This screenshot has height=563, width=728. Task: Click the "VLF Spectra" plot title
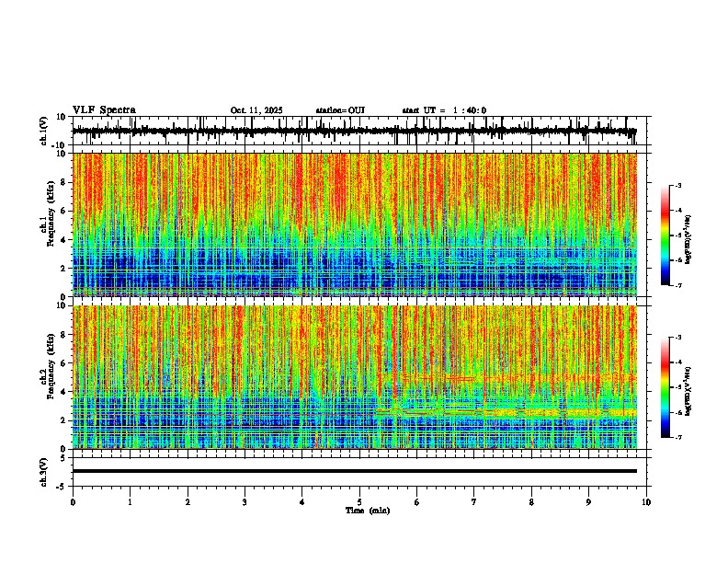tap(104, 109)
